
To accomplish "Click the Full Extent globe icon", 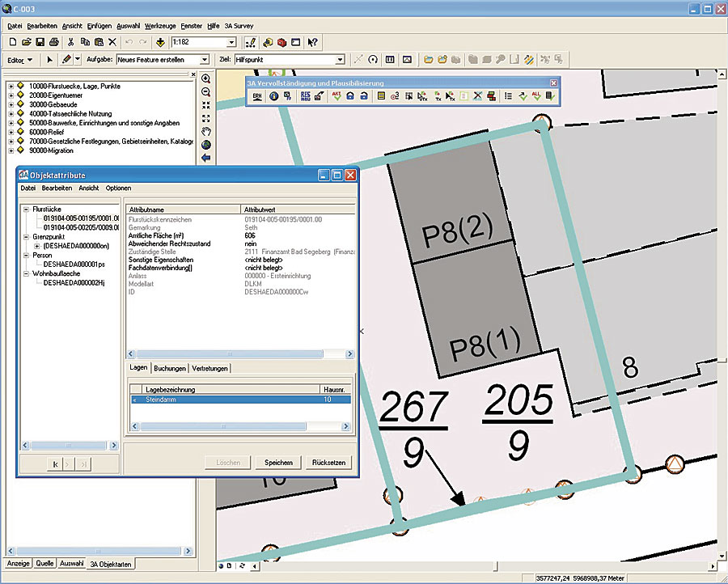I will click(x=206, y=145).
